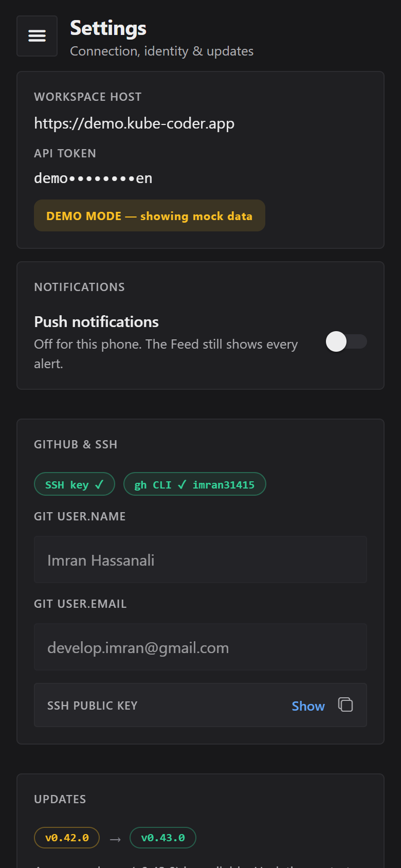Click the Push notifications heading

[96, 322]
